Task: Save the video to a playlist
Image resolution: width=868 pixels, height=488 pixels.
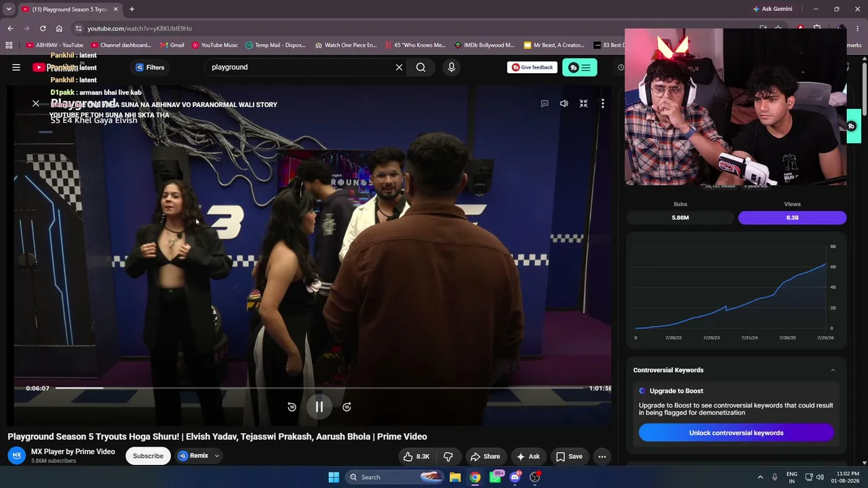Action: tap(569, 456)
